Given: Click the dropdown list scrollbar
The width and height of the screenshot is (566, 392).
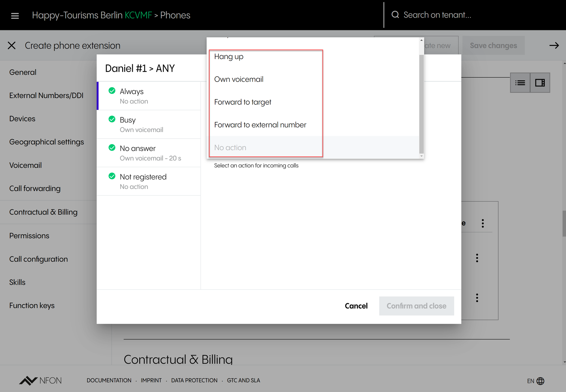Looking at the screenshot, I should tap(421, 105).
